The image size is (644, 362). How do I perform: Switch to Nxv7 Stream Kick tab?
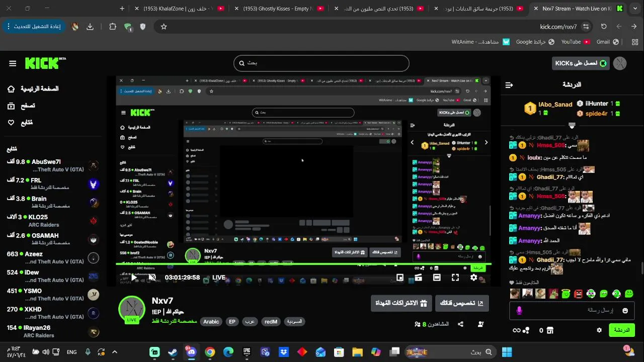(576, 9)
